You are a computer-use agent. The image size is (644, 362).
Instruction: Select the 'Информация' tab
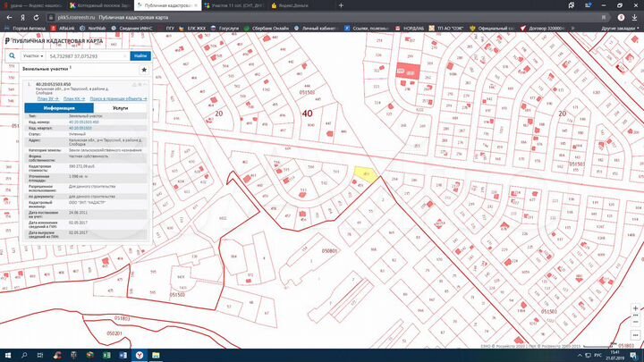point(59,106)
